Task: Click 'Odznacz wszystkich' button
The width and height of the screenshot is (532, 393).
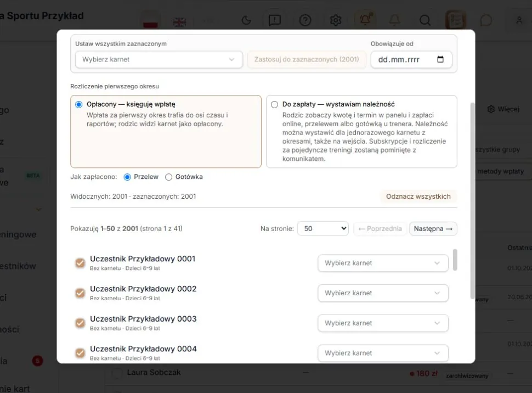Action: pyautogui.click(x=418, y=196)
